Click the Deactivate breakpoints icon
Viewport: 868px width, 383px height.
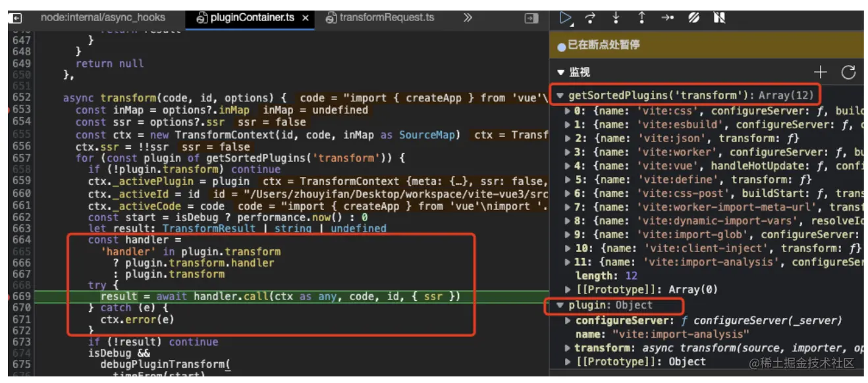[x=693, y=18]
